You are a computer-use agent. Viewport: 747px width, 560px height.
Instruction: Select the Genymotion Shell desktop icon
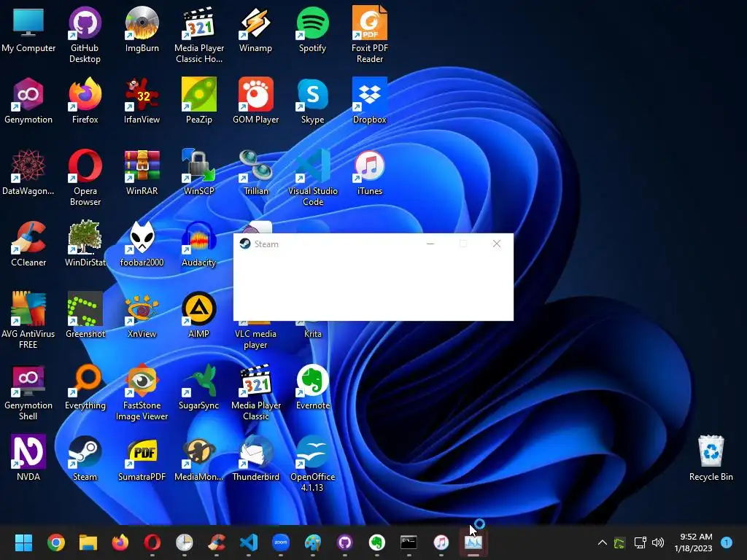click(x=28, y=392)
